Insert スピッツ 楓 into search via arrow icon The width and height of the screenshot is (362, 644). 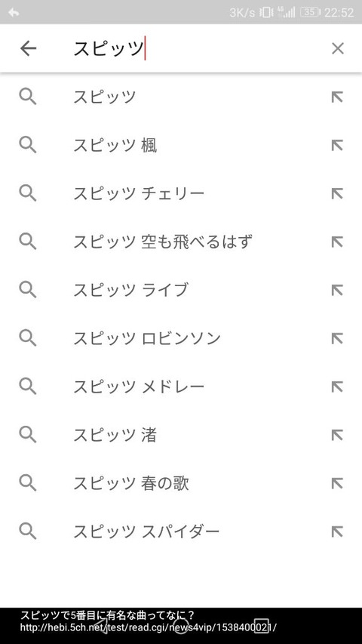[x=337, y=146]
